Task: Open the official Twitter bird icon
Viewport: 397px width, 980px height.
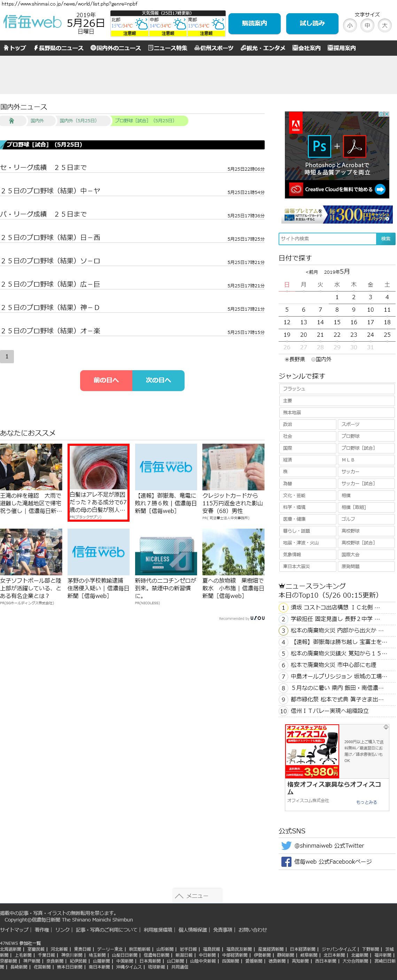Action: tap(286, 845)
